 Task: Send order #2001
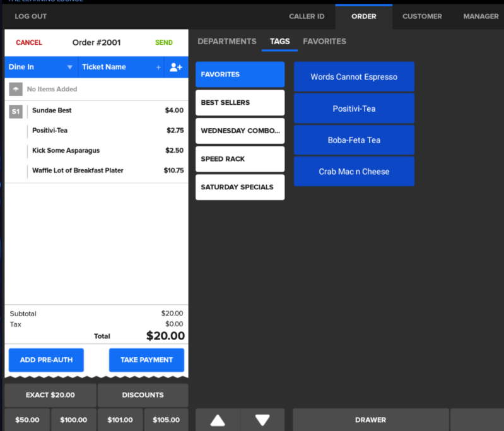click(x=163, y=43)
